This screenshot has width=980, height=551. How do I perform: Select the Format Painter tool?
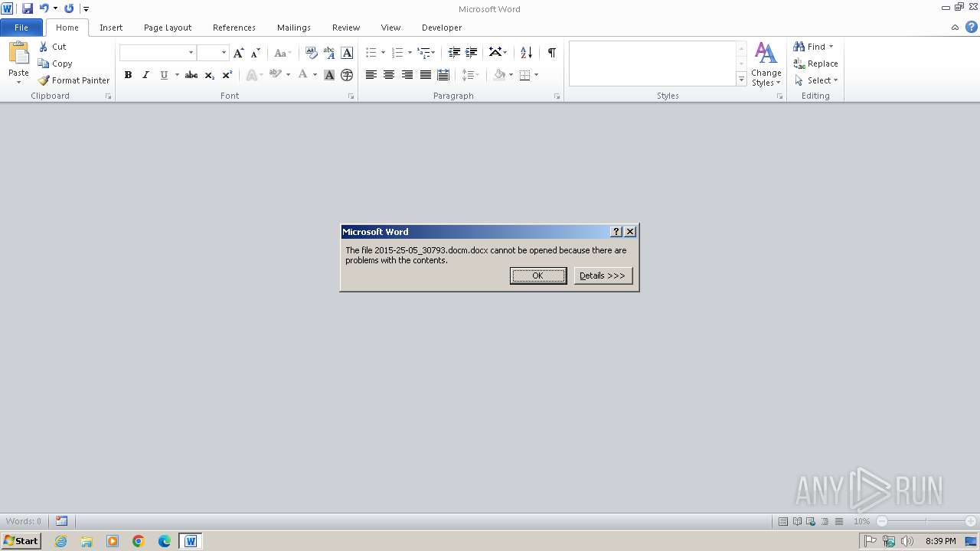[74, 80]
